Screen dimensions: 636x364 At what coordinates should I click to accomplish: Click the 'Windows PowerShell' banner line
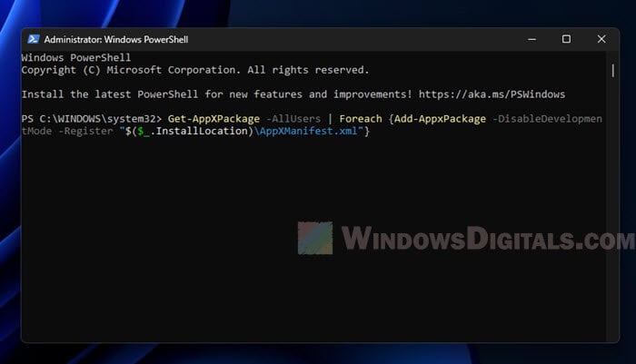point(76,57)
